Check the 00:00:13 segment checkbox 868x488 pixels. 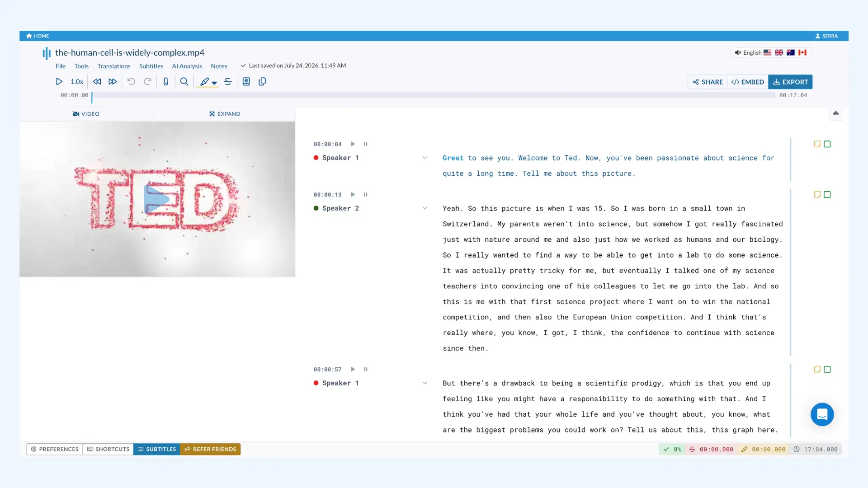click(827, 195)
